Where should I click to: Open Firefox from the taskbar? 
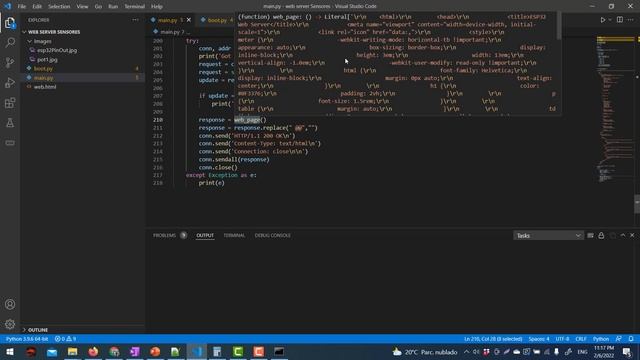coord(93,352)
